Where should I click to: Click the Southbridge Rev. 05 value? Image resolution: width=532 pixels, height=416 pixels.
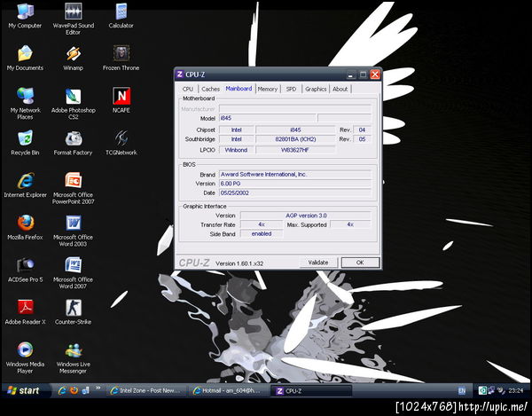pyautogui.click(x=362, y=139)
